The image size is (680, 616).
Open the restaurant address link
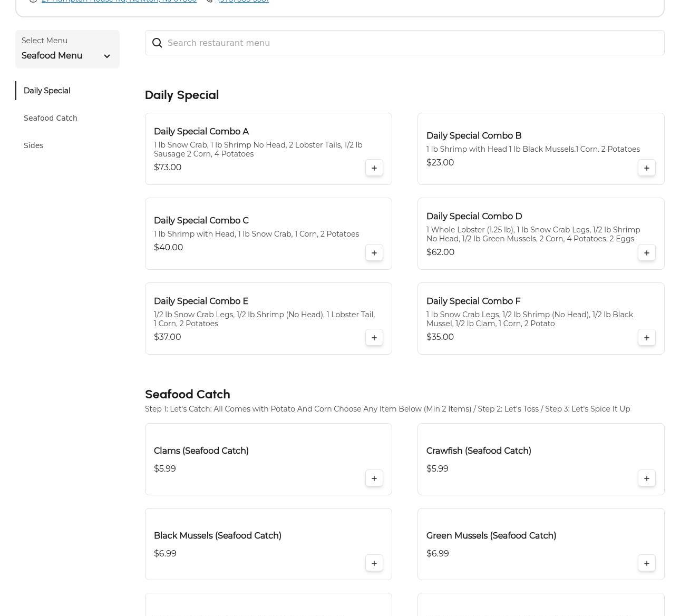pyautogui.click(x=119, y=2)
